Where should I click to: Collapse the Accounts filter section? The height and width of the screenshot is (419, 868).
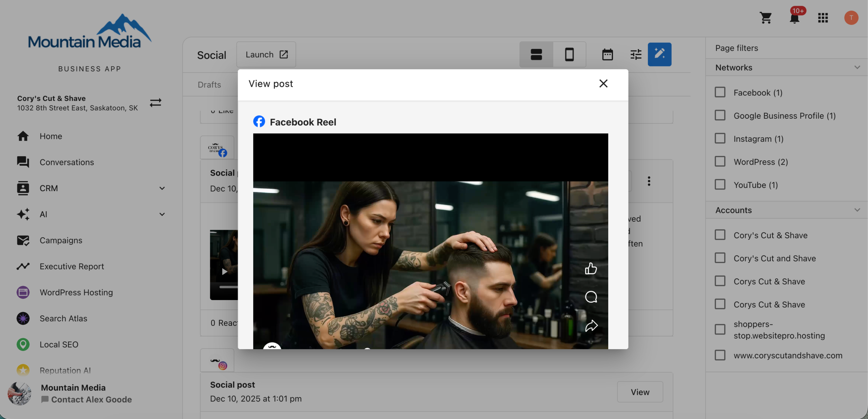click(x=857, y=210)
